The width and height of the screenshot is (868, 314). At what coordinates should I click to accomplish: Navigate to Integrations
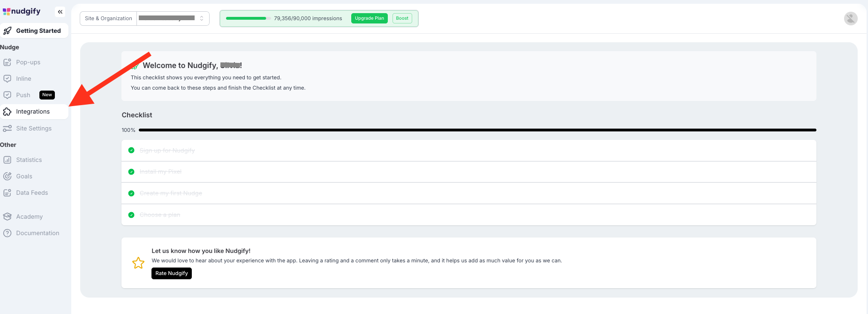[x=34, y=112]
